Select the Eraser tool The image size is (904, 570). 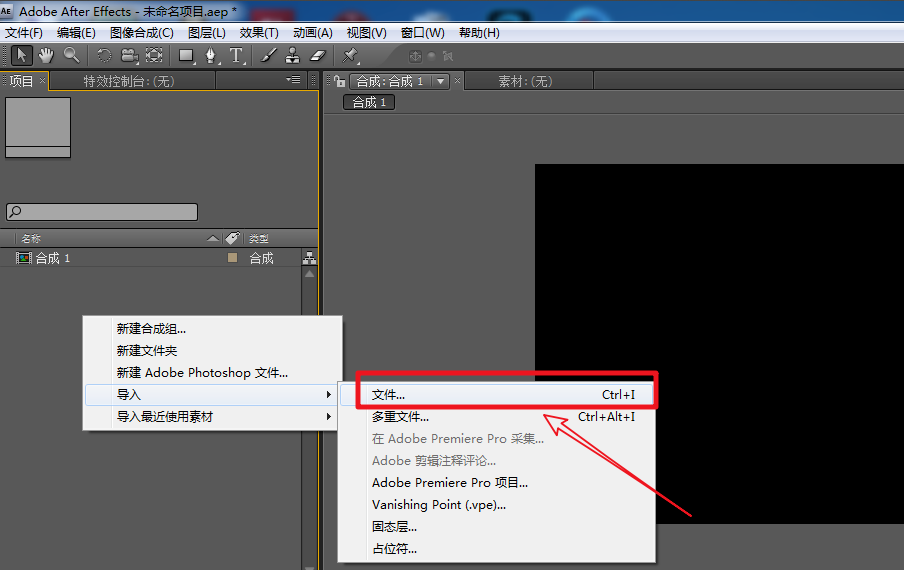click(318, 56)
